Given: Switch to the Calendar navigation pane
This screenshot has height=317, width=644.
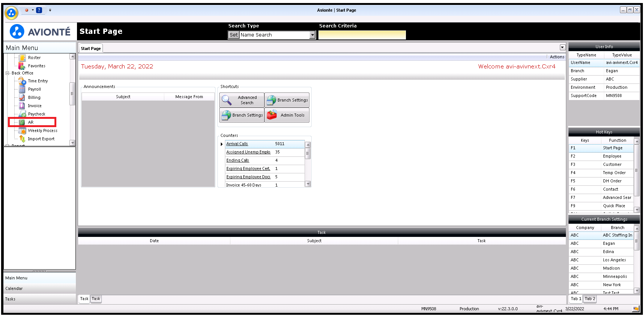Looking at the screenshot, I should click(40, 288).
